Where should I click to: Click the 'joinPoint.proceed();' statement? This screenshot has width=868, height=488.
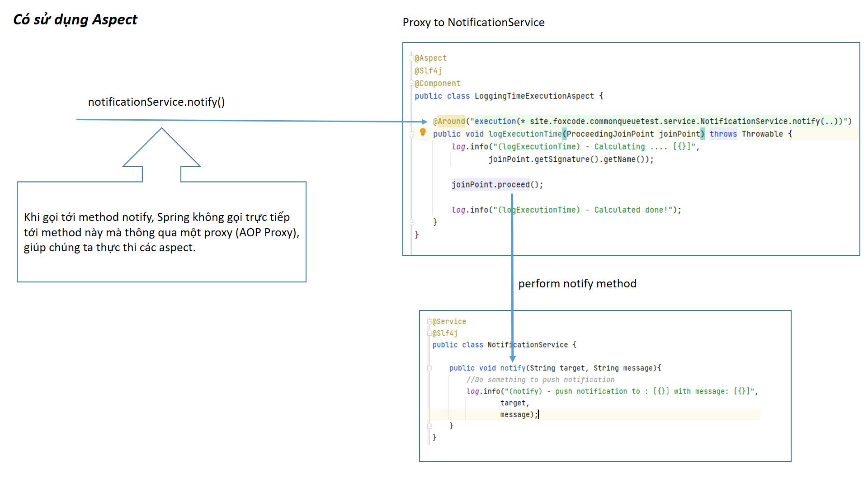click(497, 185)
